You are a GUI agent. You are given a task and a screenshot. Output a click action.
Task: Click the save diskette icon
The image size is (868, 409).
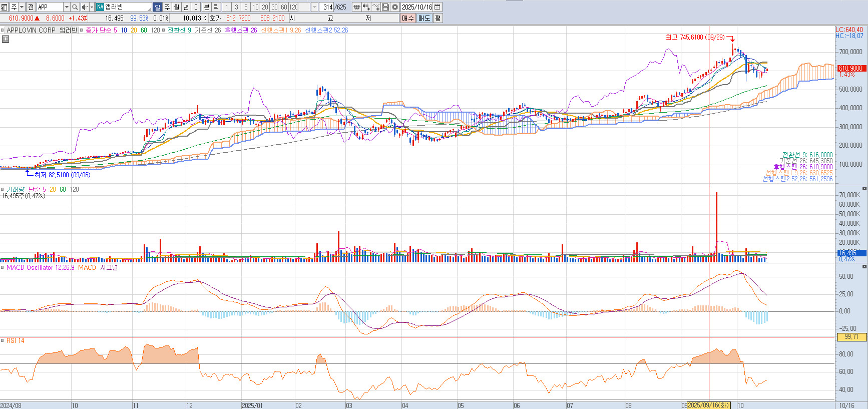tap(385, 7)
